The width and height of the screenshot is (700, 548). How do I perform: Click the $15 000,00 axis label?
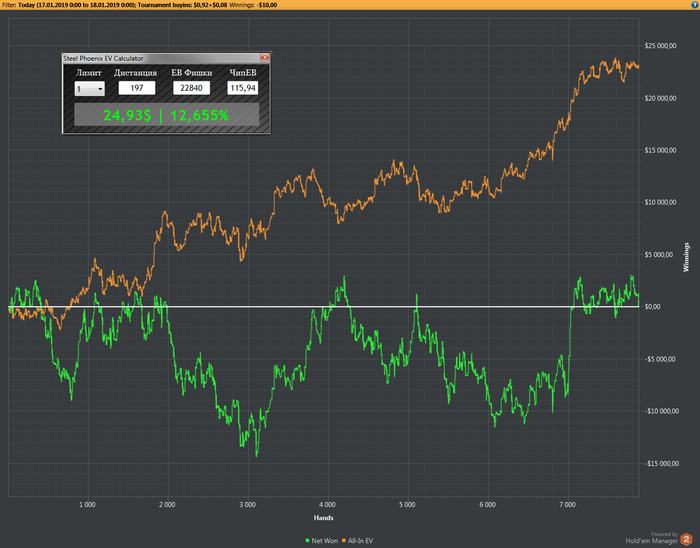point(660,150)
